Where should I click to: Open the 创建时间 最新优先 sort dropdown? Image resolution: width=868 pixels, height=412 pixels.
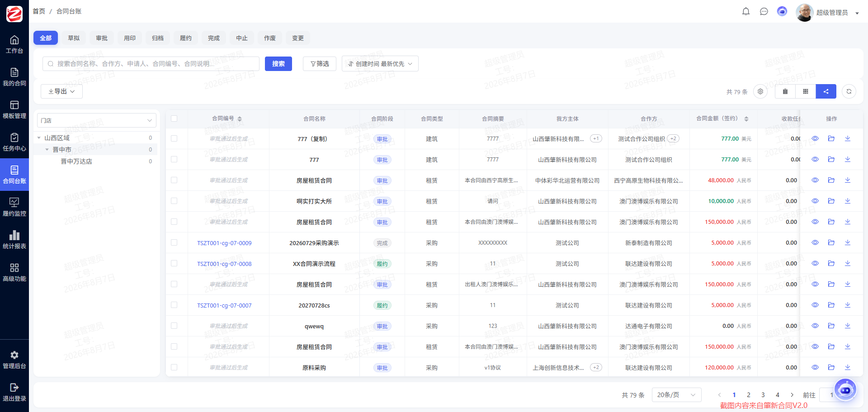pos(380,64)
